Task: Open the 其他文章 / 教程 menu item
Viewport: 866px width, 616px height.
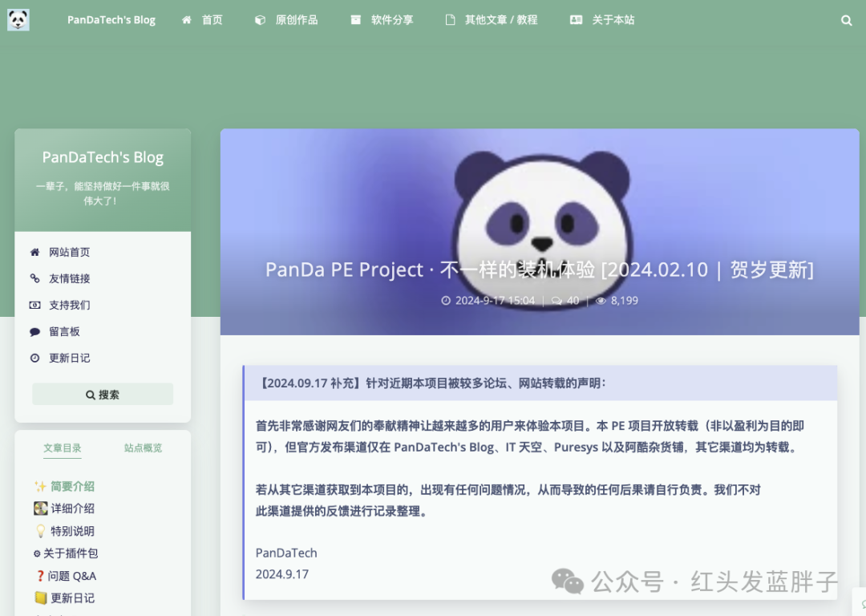Action: (501, 20)
